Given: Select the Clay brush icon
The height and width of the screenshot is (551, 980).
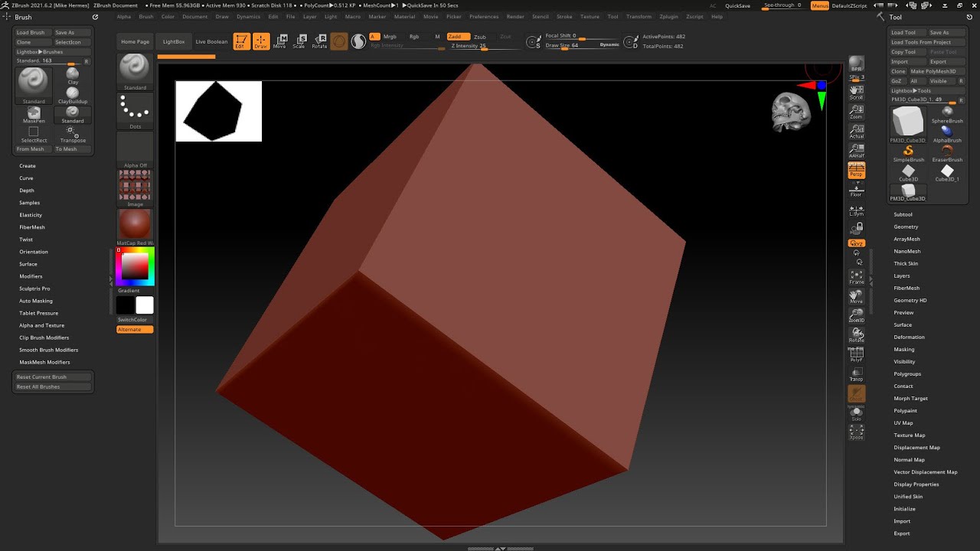Looking at the screenshot, I should click(73, 75).
